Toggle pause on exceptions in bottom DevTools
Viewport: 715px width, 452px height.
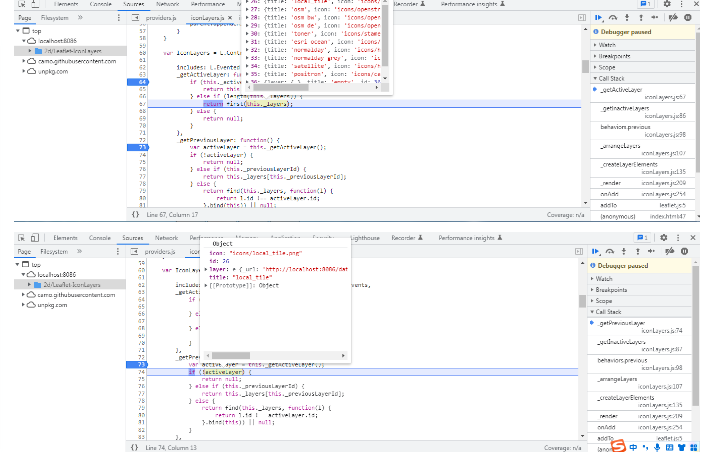tap(684, 251)
